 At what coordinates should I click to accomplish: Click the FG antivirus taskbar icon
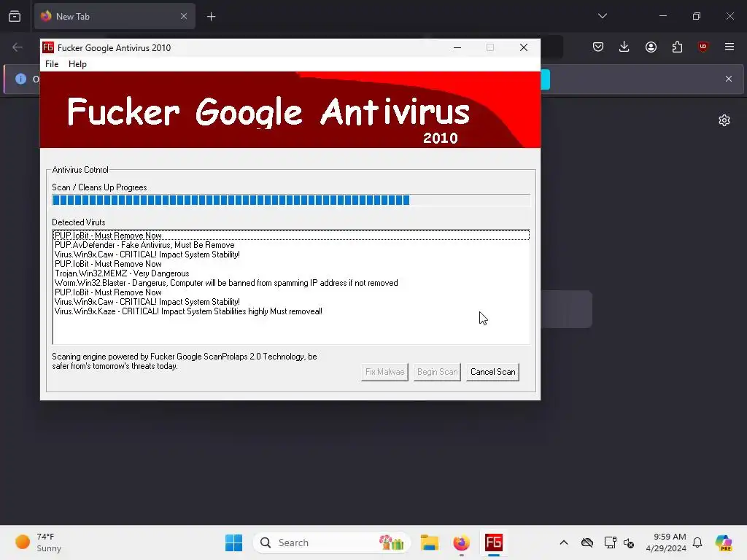[494, 542]
